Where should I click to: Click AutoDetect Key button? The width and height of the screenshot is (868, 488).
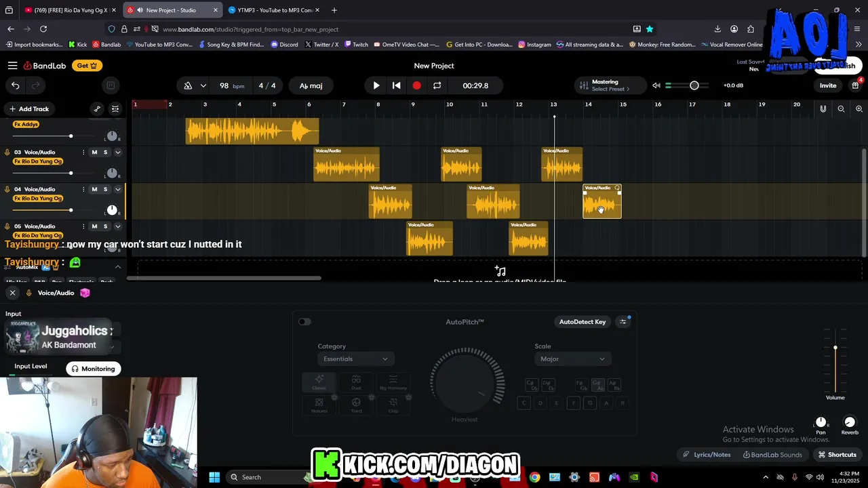(x=583, y=322)
